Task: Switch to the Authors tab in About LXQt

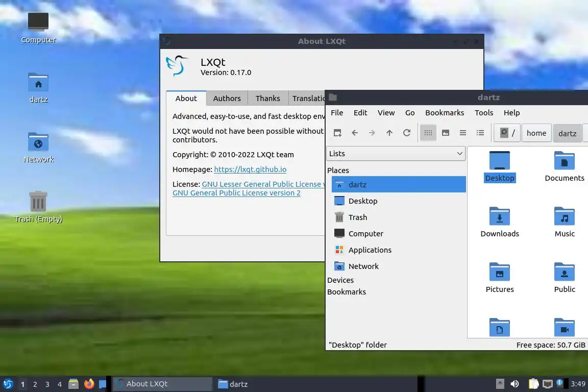Action: click(227, 99)
